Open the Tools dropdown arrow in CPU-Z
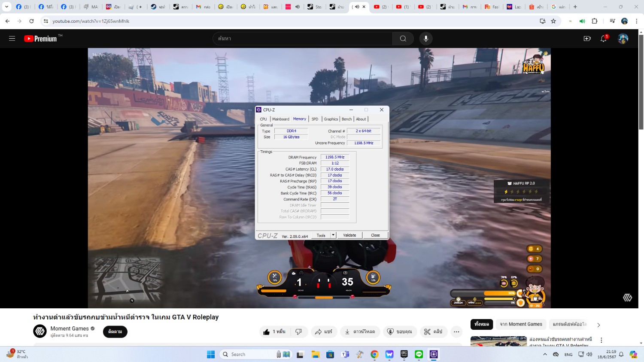Screen dimensions: 644x362 click(333, 235)
